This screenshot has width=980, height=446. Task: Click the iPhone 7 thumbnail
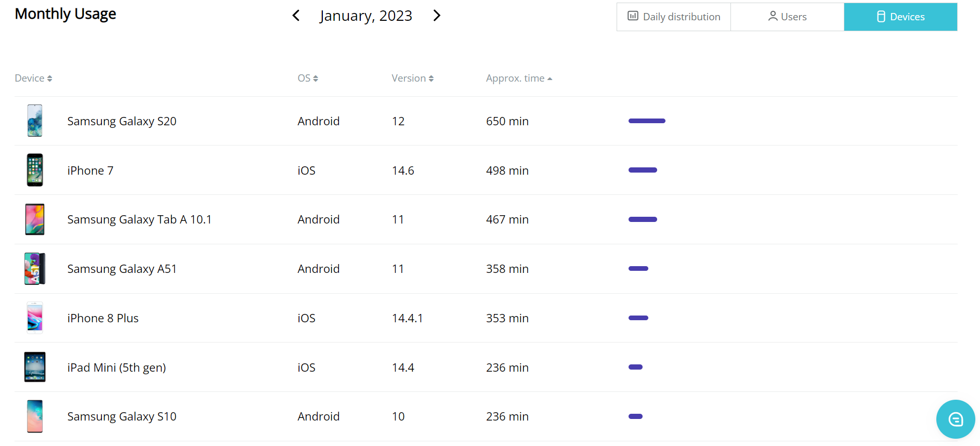tap(35, 170)
